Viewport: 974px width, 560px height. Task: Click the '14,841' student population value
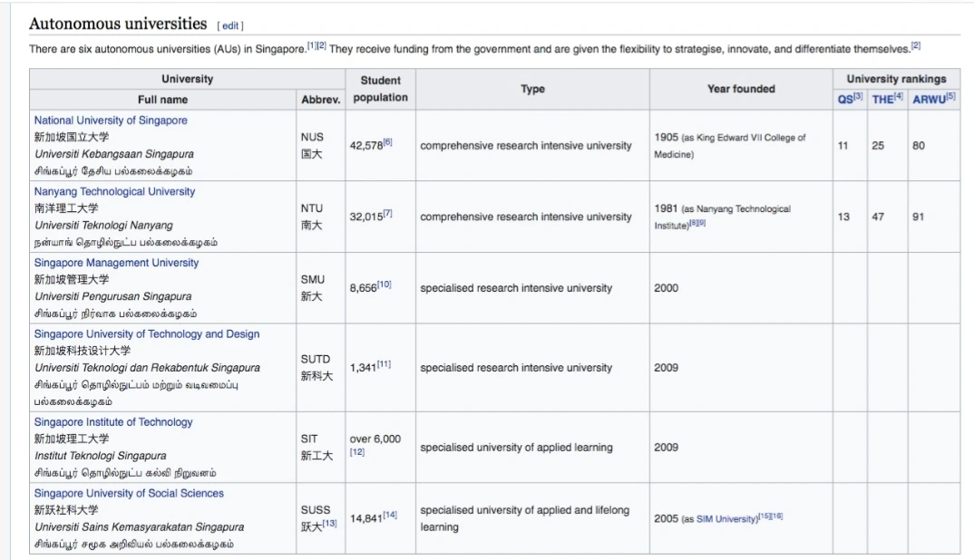[365, 518]
